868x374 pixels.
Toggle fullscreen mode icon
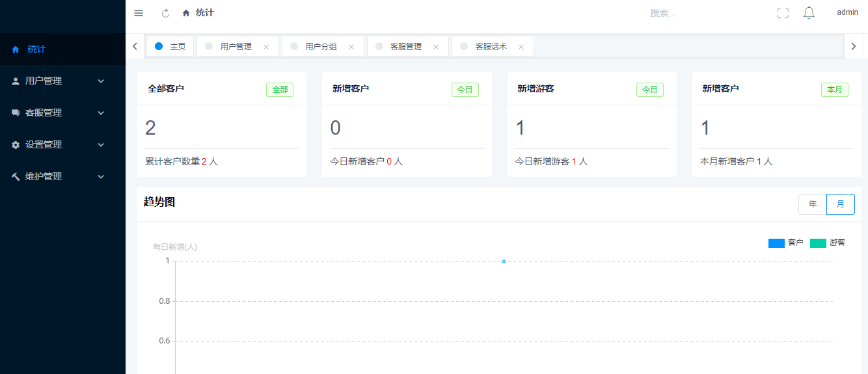(x=783, y=13)
